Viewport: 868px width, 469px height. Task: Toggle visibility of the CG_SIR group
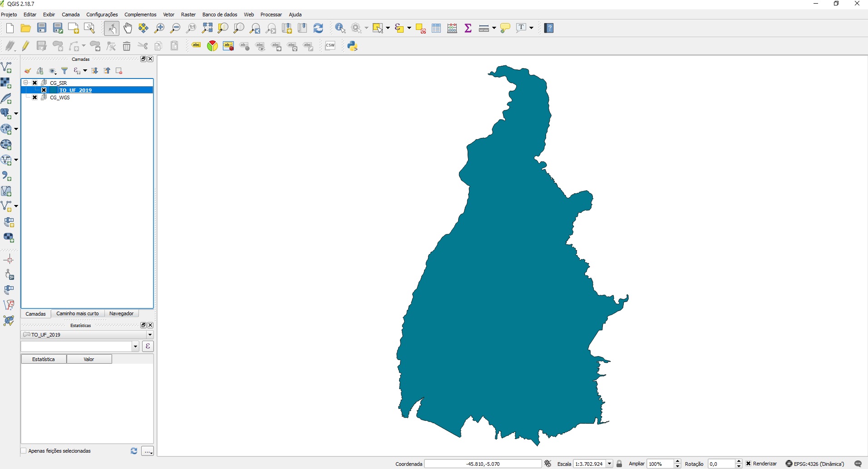35,83
